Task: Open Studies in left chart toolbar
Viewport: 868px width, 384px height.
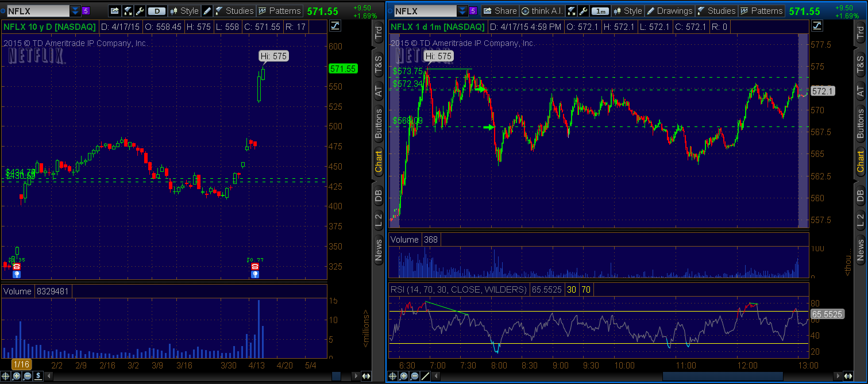Action: pos(234,11)
